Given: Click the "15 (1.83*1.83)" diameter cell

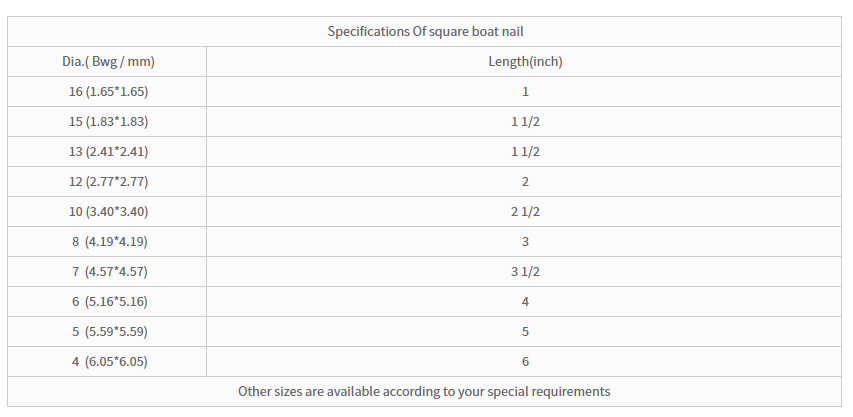Looking at the screenshot, I should click(108, 122).
